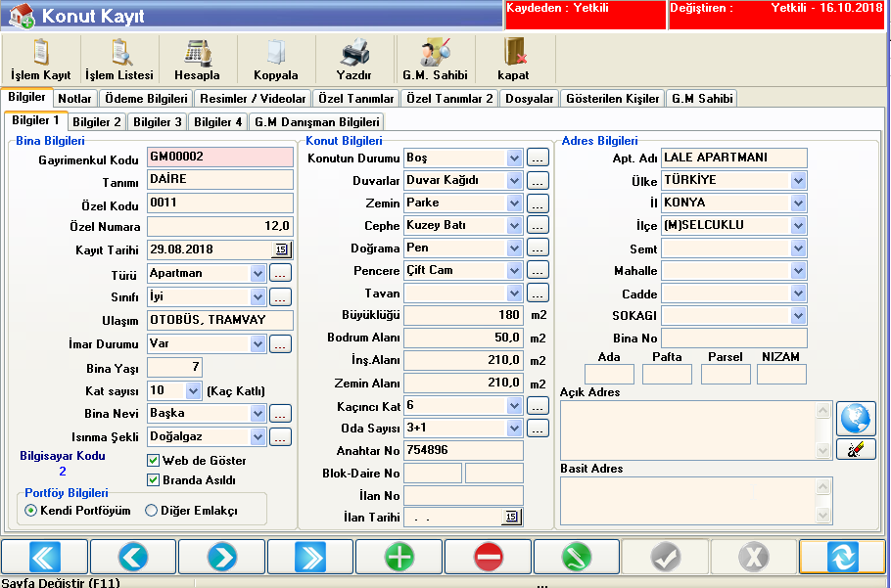Expand the Kaçıncı Kat dropdown
The image size is (891, 588).
(x=514, y=405)
